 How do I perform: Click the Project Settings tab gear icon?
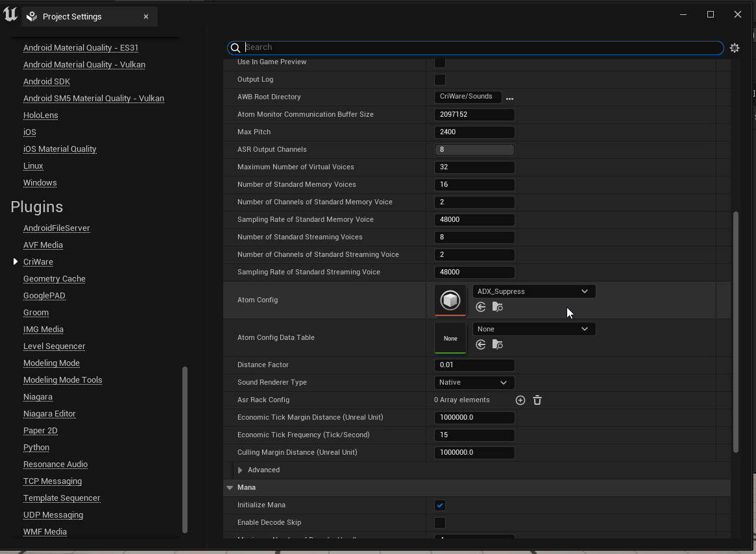(x=32, y=16)
